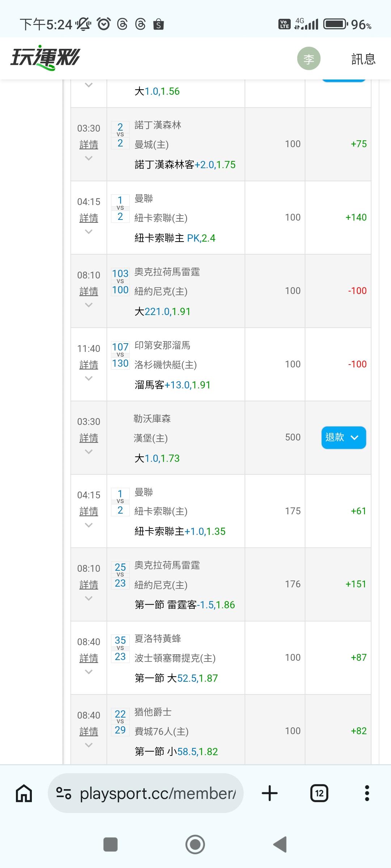This screenshot has height=868, width=391.
Task: Expand chevron under 諾丁漢森林 match 詳情
Action: (x=89, y=158)
